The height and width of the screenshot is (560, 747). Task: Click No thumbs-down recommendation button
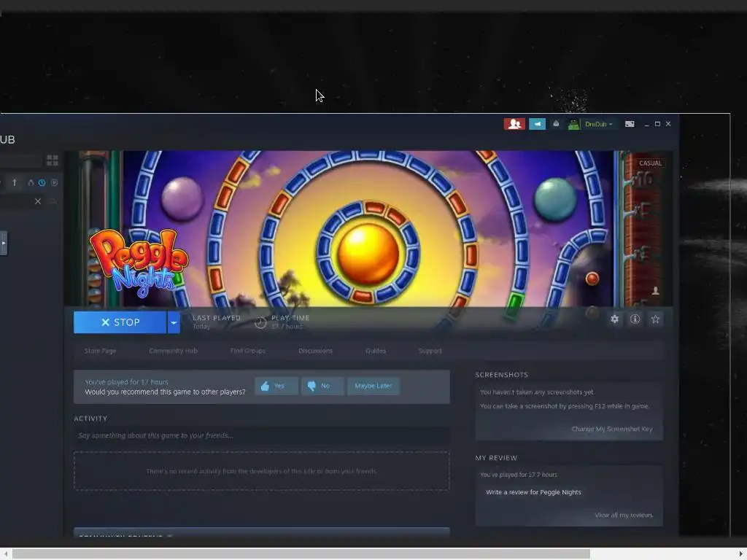point(322,386)
